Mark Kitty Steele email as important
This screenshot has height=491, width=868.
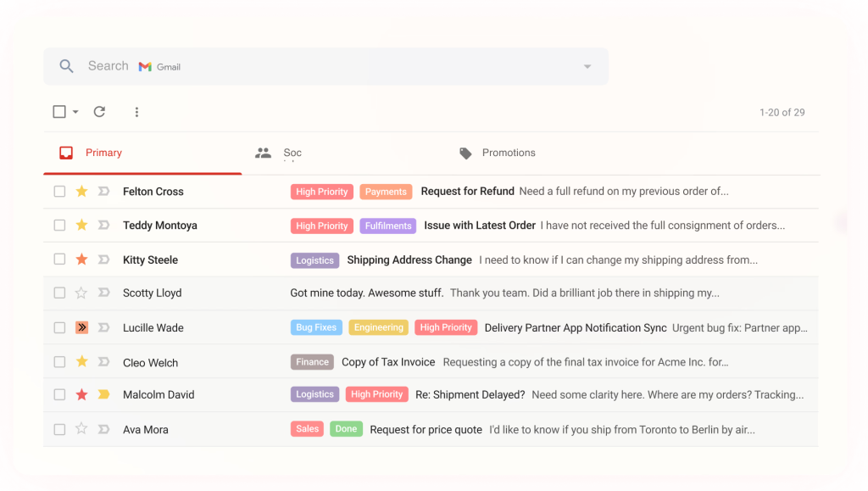click(103, 259)
